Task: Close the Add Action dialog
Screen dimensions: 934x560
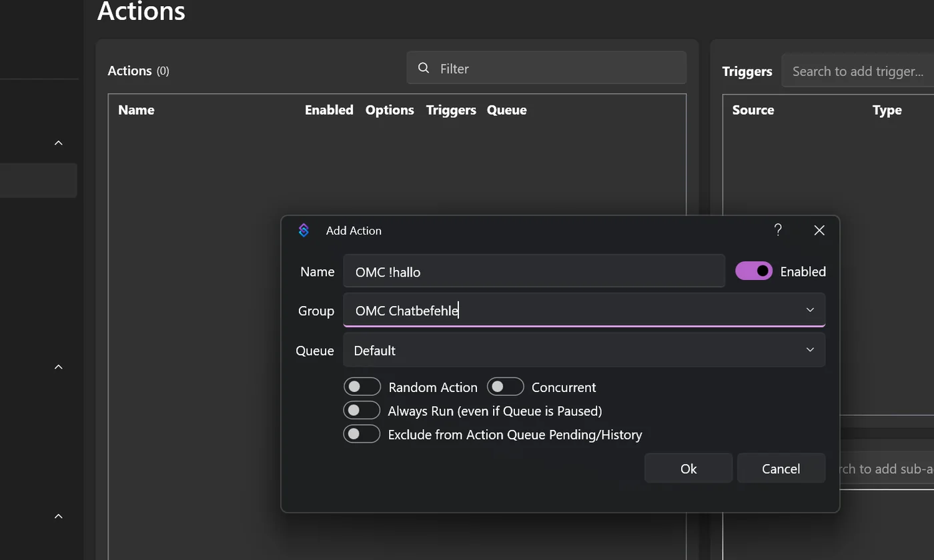Action: 819,230
